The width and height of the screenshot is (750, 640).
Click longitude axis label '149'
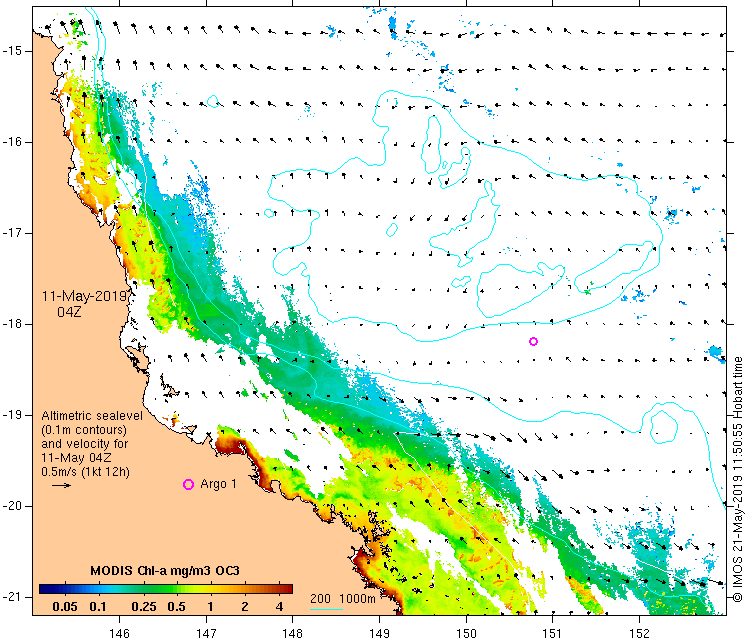tap(379, 633)
